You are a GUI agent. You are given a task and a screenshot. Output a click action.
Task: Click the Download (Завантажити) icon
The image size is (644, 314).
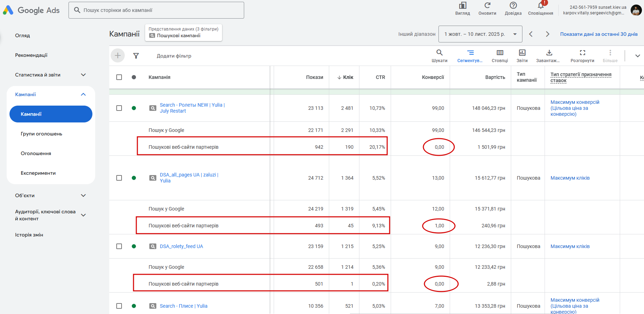click(549, 53)
